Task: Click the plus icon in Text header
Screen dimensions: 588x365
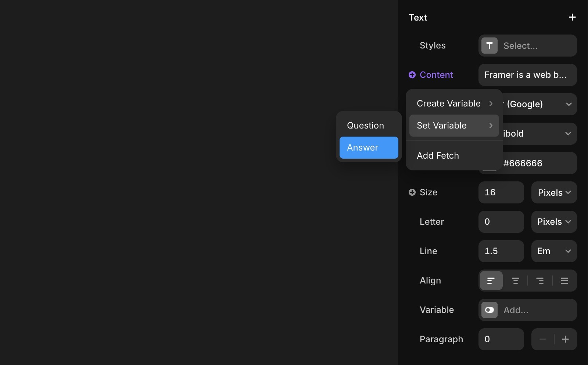Action: tap(572, 17)
